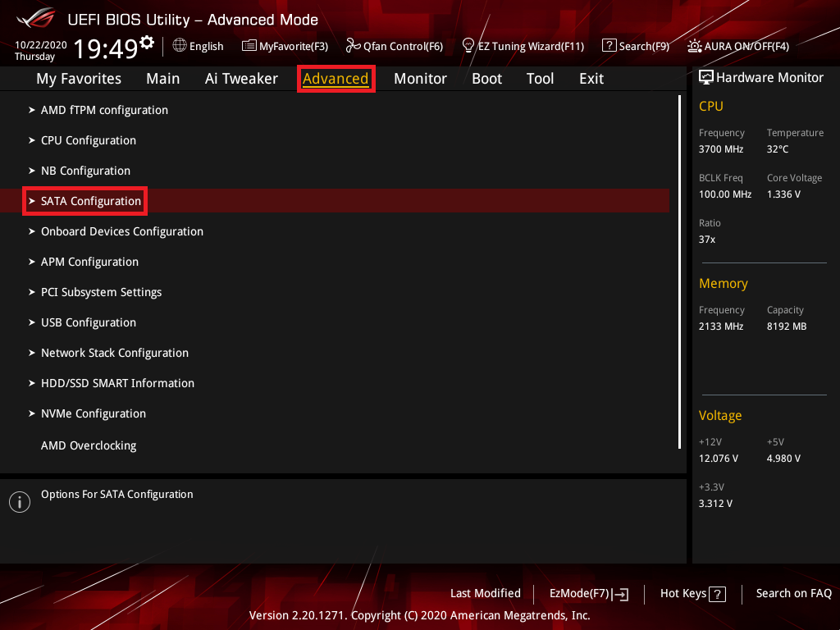Click the info icon beside the help text
Screen dimensions: 840x630
tap(19, 502)
